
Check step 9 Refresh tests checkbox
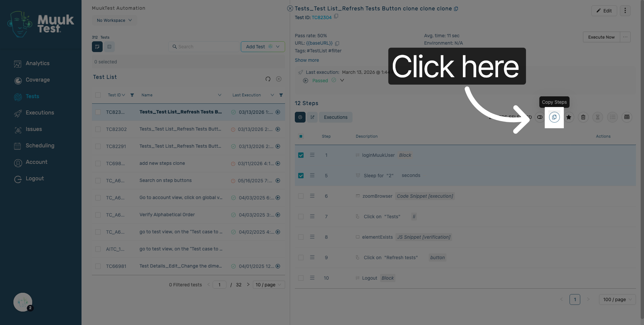pos(301,258)
